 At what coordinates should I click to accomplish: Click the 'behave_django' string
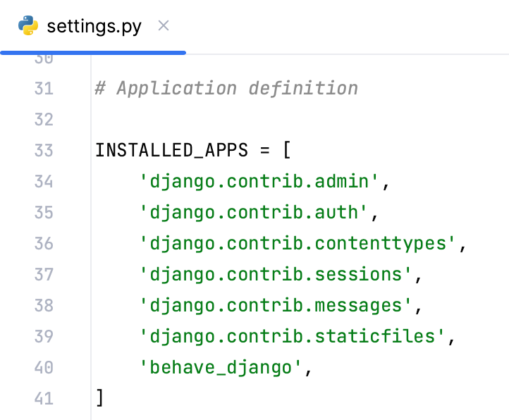click(x=221, y=368)
